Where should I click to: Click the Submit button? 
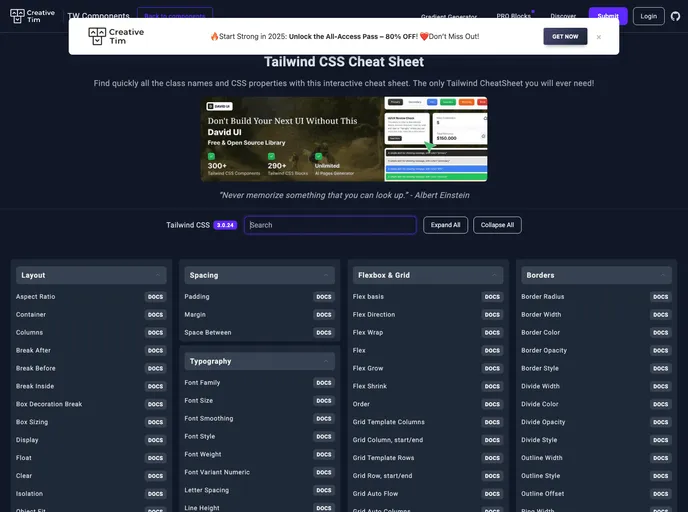click(x=608, y=16)
